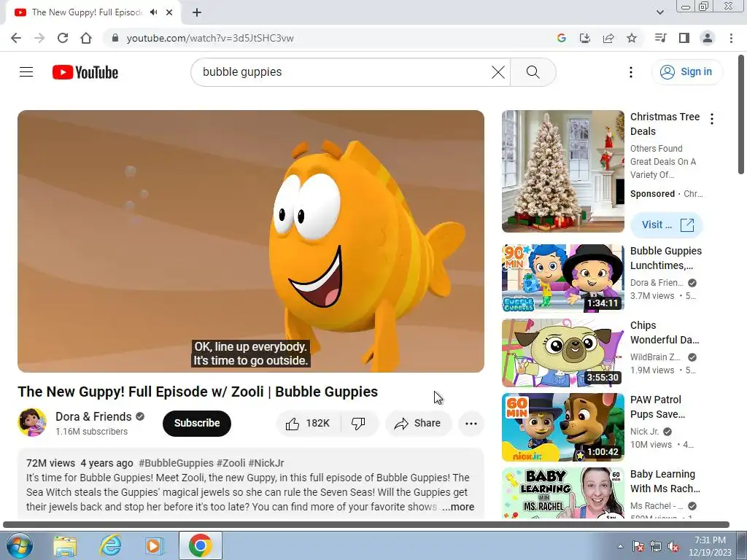747x560 pixels.
Task: Clear the search box with X
Action: [498, 72]
